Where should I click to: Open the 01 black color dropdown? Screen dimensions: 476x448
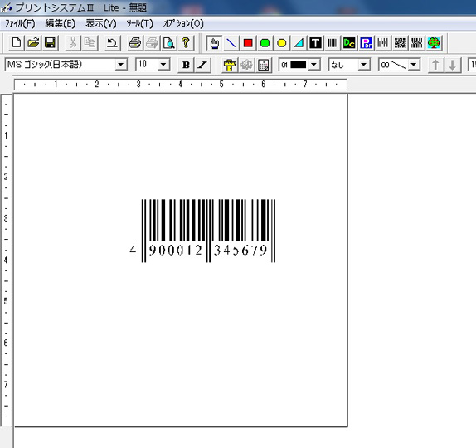click(314, 65)
